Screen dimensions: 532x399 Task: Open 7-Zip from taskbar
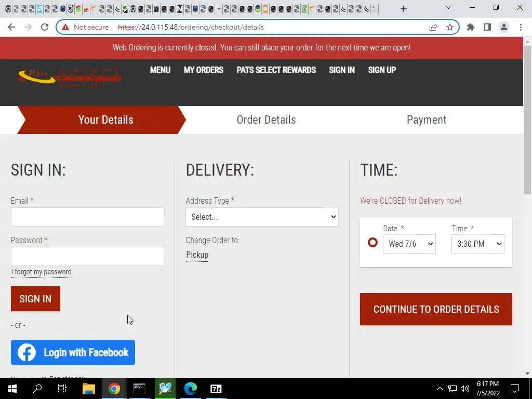click(216, 389)
